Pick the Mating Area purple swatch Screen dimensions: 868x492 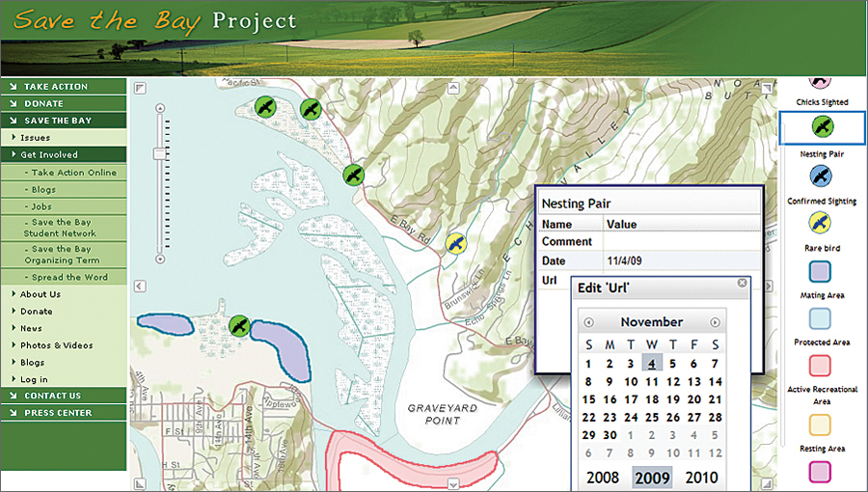pyautogui.click(x=820, y=271)
